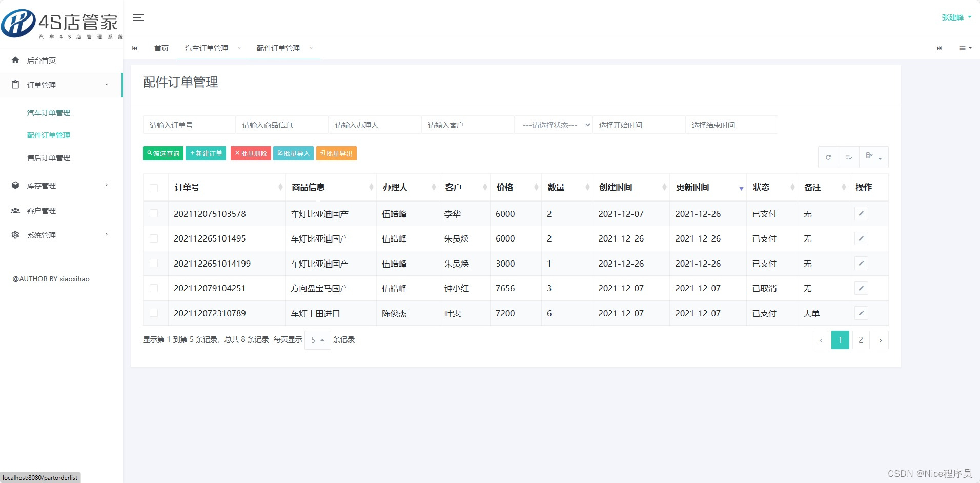
Task: Click the 订单管理 clipboard icon
Action: click(x=15, y=85)
